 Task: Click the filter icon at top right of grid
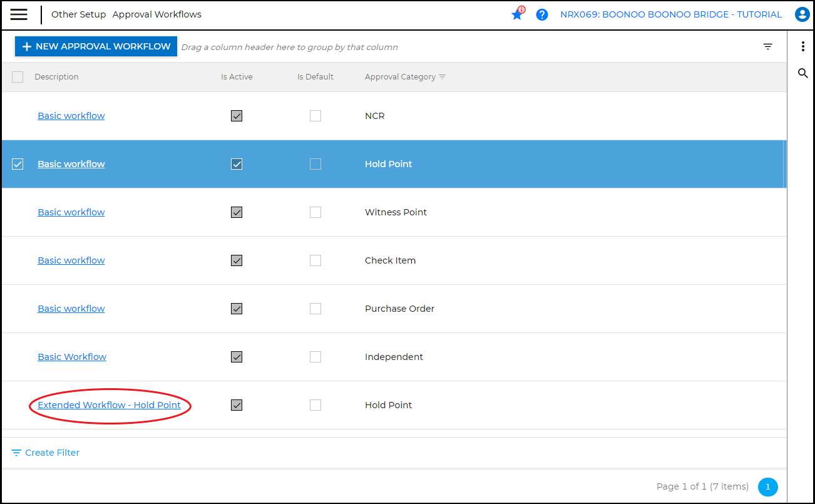768,47
